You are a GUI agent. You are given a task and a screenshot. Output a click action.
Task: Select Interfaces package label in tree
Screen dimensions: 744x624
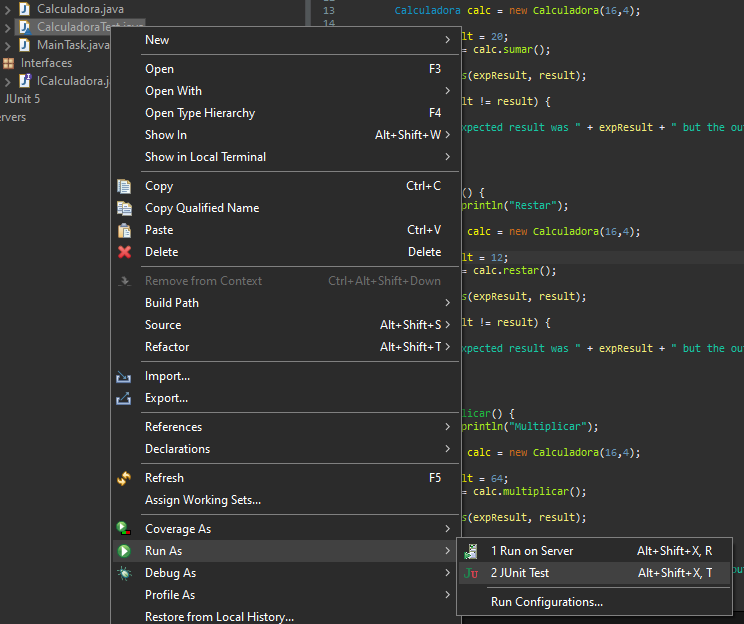pyautogui.click(x=46, y=63)
